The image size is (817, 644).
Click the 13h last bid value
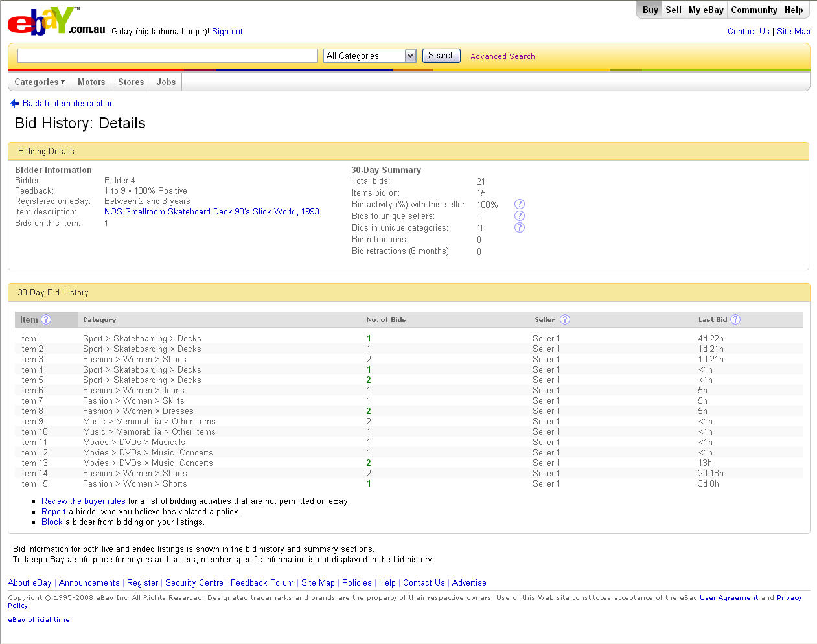click(x=705, y=463)
